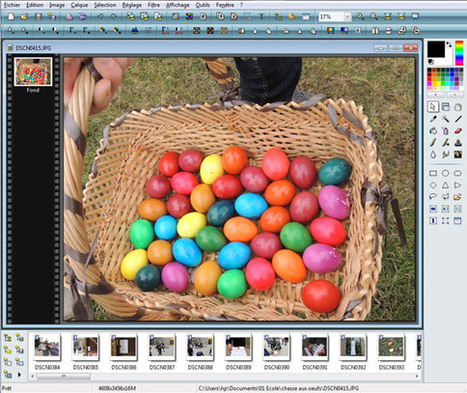
Task: Select the Hand move tool
Action: pyautogui.click(x=458, y=107)
